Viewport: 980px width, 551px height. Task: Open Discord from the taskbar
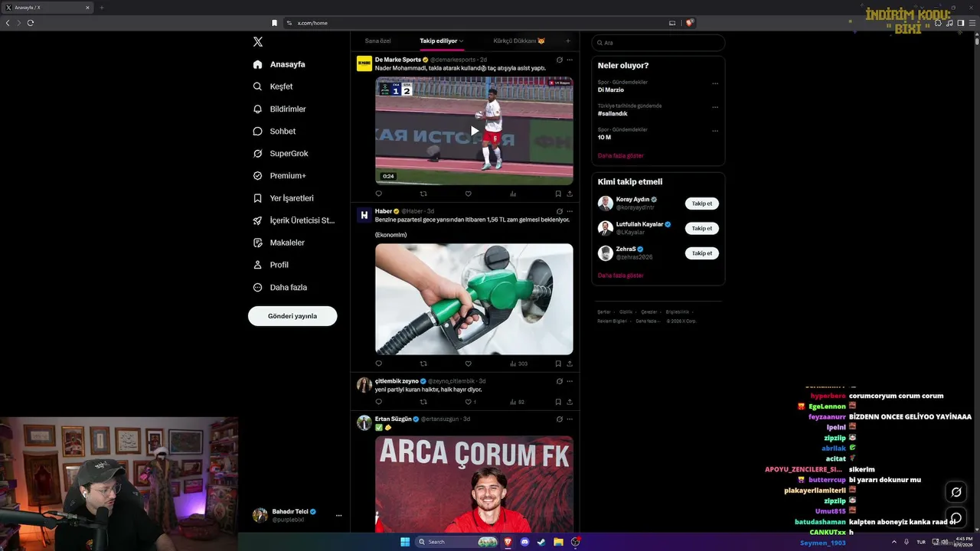[x=524, y=542]
